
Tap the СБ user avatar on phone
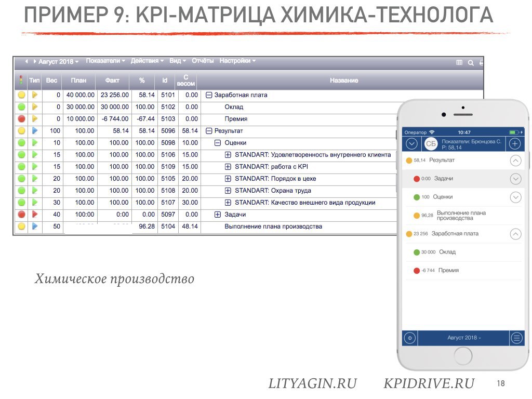pos(431,144)
